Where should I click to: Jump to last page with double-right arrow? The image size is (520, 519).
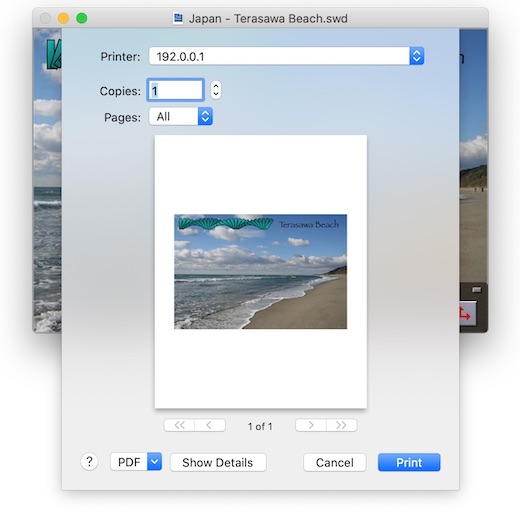342,425
